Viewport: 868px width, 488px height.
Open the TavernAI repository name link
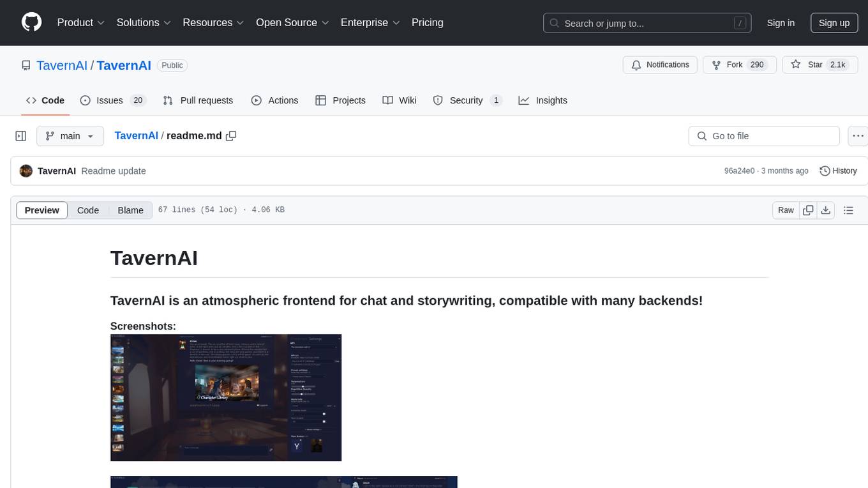(x=124, y=65)
